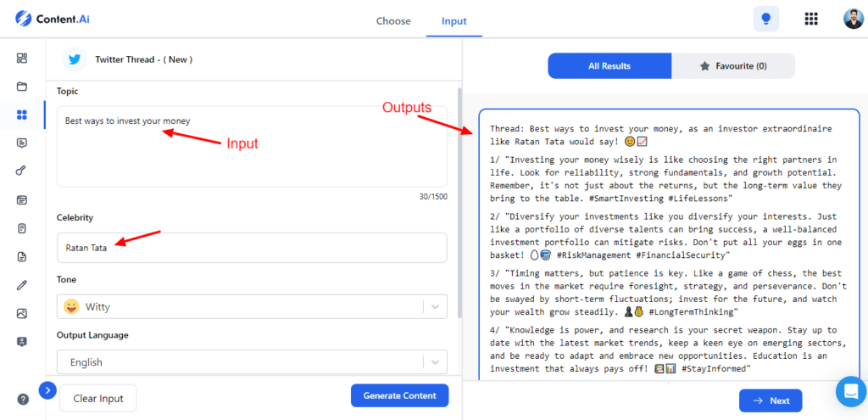Viewport: 868px width, 420px height.
Task: Open the folder icon in sidebar
Action: [x=21, y=87]
